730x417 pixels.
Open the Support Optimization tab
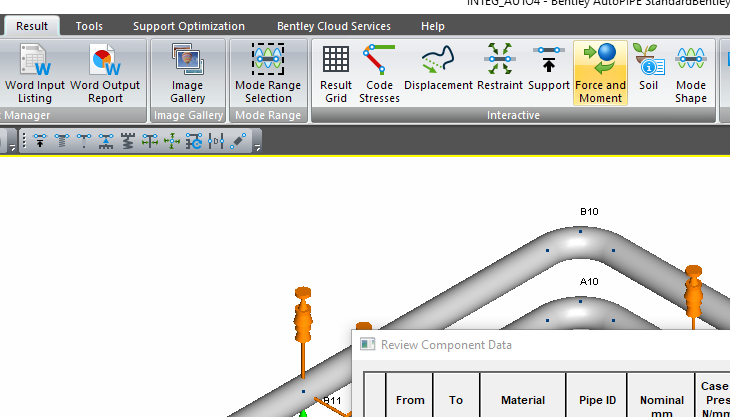point(189,26)
